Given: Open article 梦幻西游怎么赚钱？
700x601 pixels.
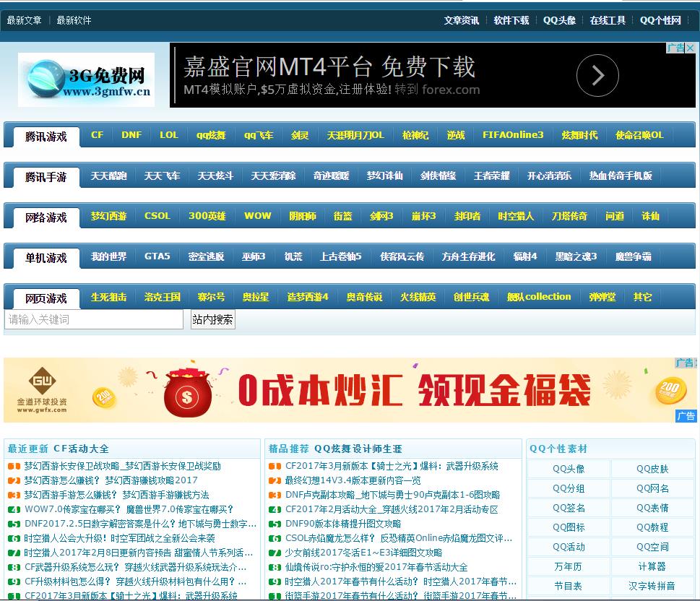Looking at the screenshot, I should 111,480.
